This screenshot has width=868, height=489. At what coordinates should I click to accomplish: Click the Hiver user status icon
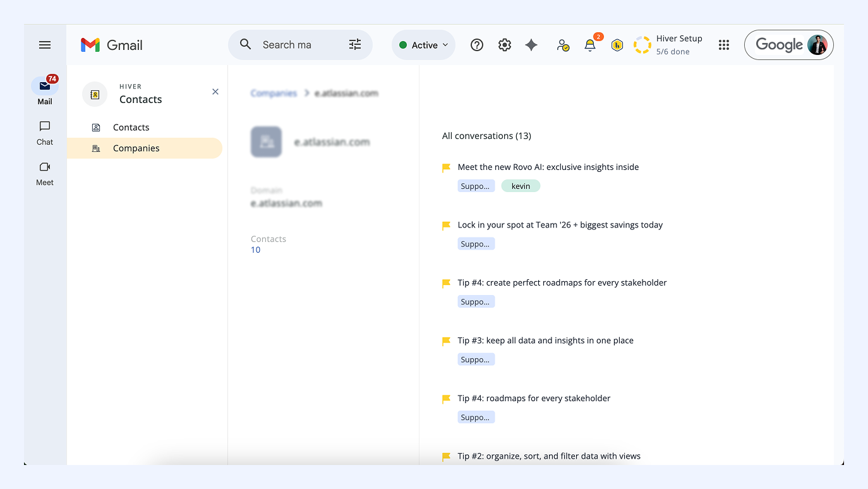[562, 45]
